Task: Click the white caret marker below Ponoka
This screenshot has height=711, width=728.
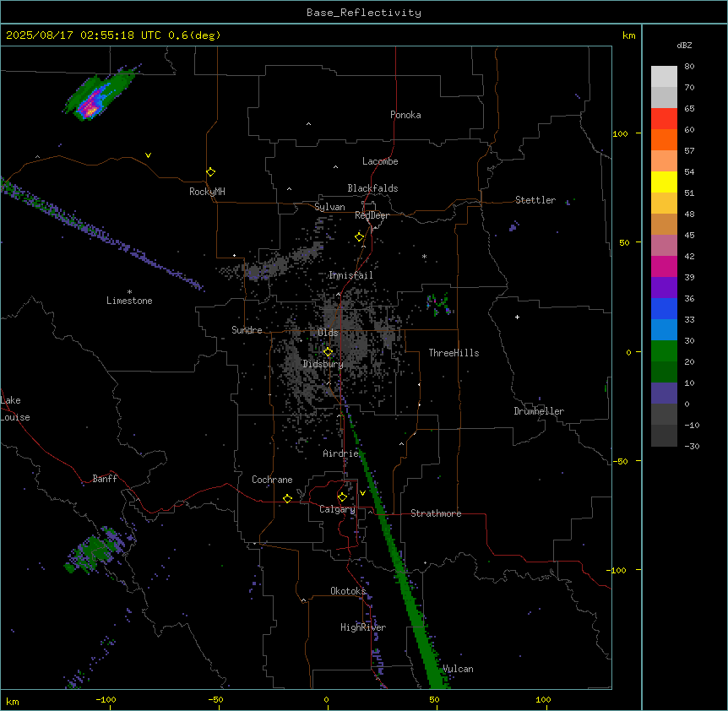Action: (309, 124)
